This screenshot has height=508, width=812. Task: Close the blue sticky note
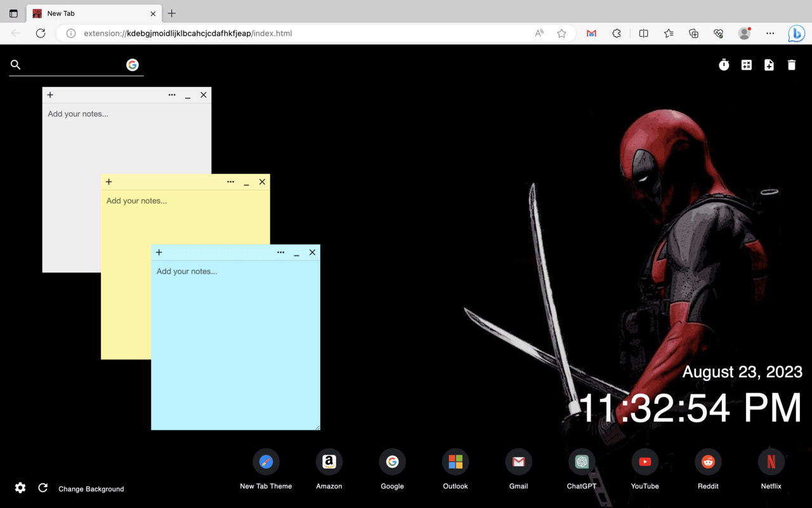pyautogui.click(x=312, y=252)
